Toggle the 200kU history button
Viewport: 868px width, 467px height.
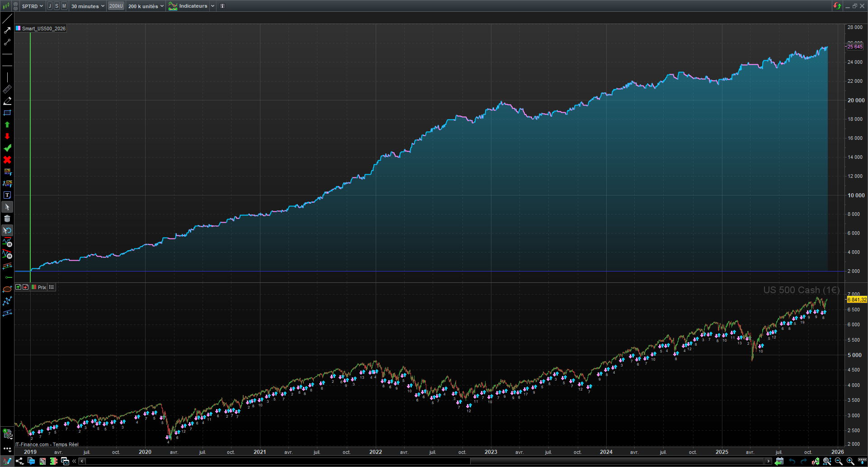point(116,6)
